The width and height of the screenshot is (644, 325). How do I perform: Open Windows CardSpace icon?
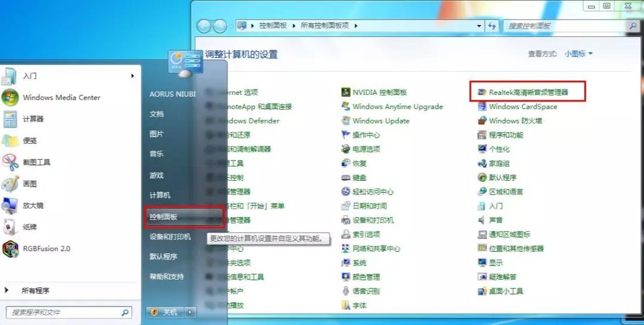coord(482,106)
